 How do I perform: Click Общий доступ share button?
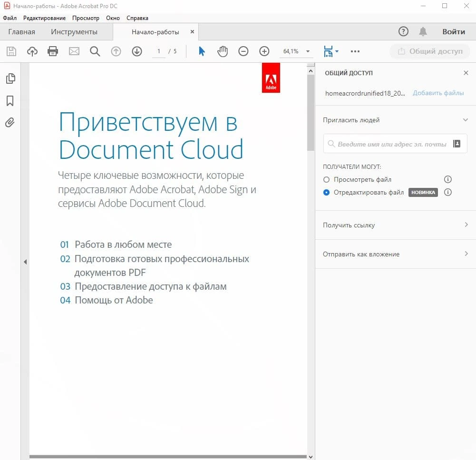(430, 51)
